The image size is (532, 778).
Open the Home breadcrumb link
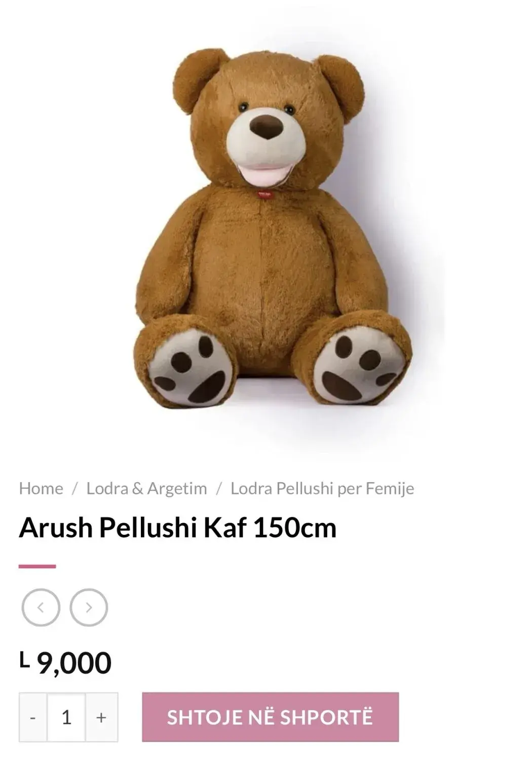41,488
